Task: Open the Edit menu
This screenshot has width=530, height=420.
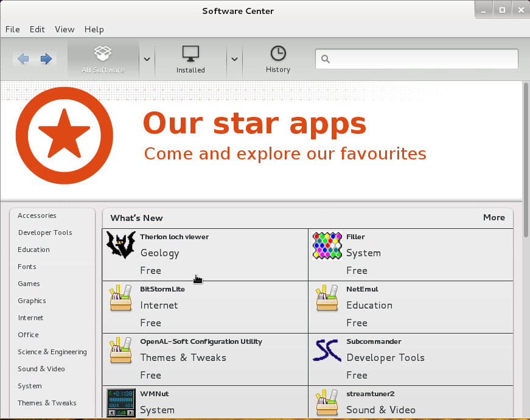Action: click(x=37, y=29)
